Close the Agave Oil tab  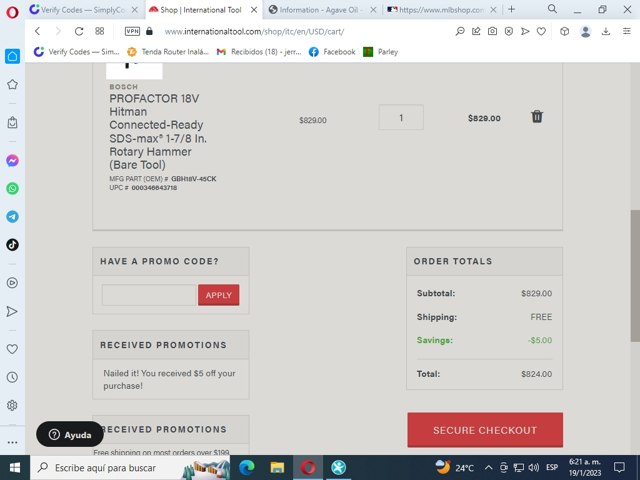tap(373, 10)
